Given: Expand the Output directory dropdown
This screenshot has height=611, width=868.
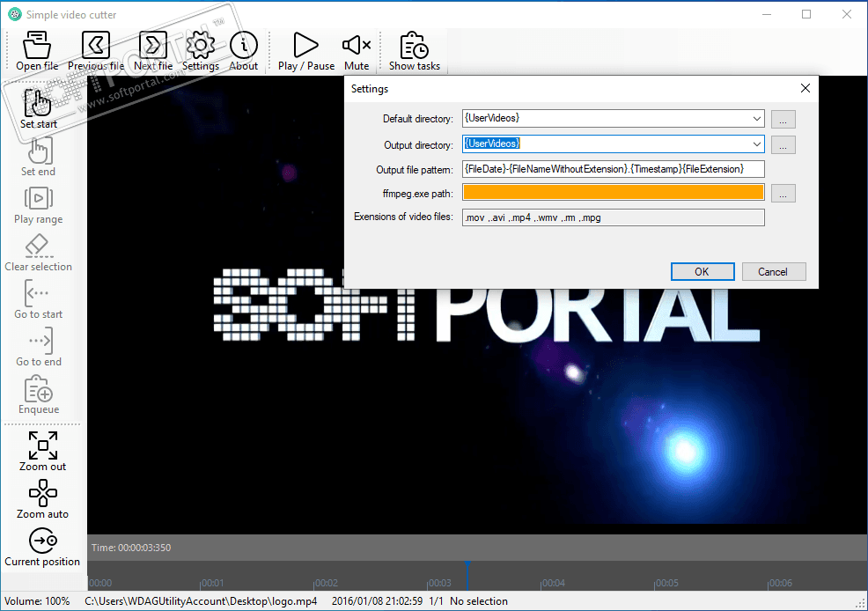Looking at the screenshot, I should click(x=757, y=144).
